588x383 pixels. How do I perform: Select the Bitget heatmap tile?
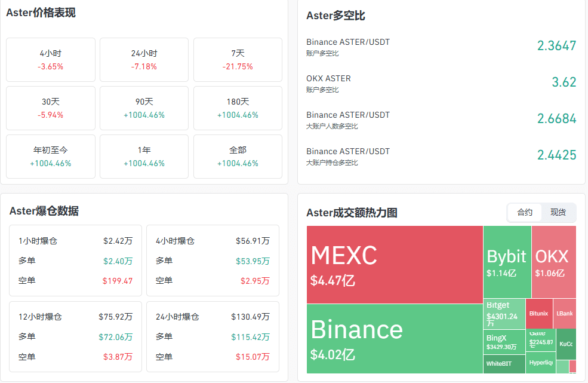click(504, 314)
